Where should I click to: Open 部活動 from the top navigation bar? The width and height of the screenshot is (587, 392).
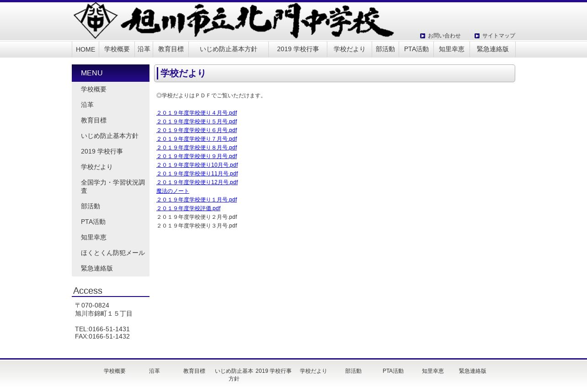pos(385,49)
